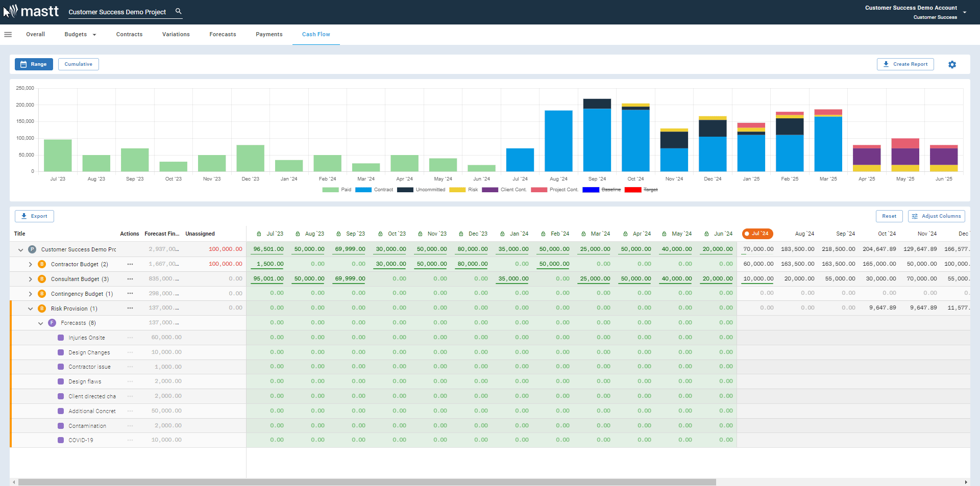Open actions menu for Contractor Budget
The image size is (980, 486).
[130, 264]
